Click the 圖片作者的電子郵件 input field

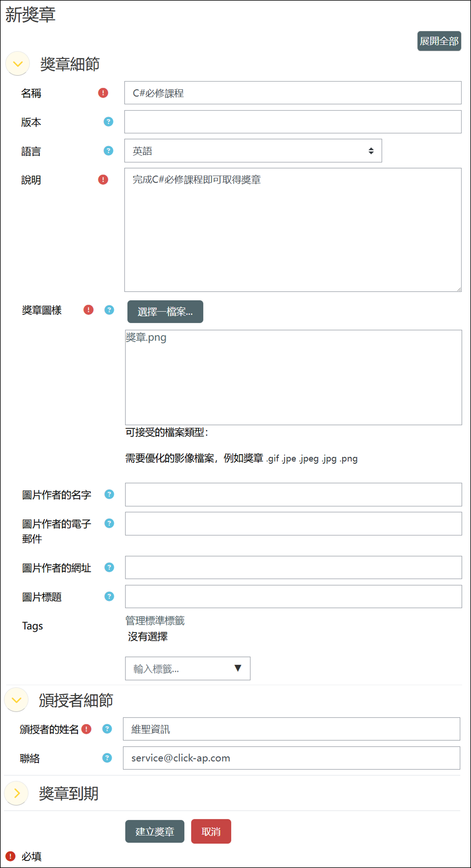click(x=293, y=524)
